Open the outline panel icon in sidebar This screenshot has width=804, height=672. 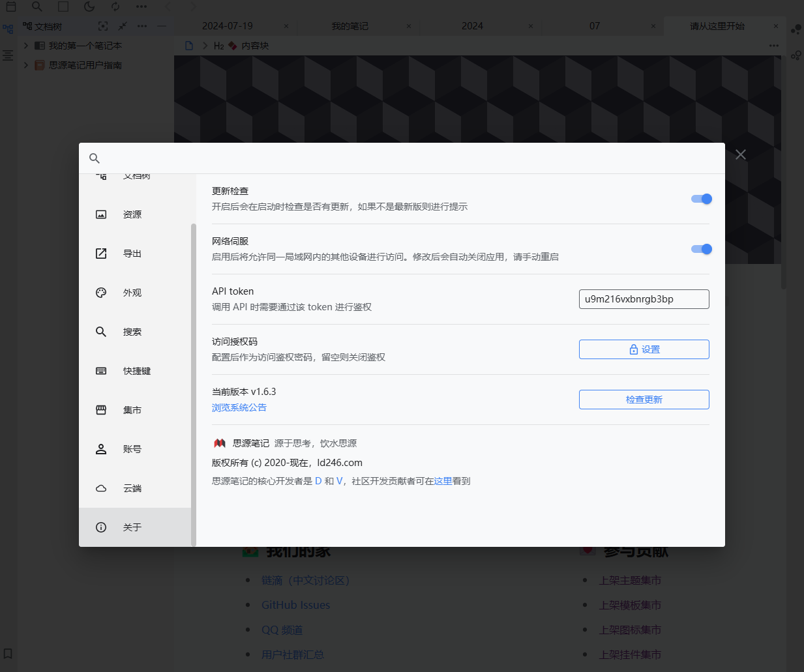coord(8,55)
